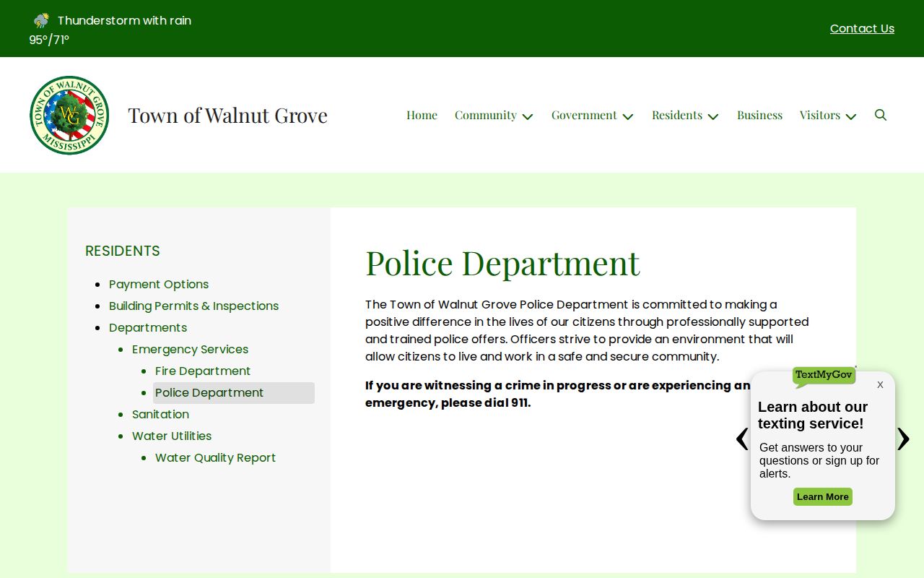
Task: Go to next TextMyGov slide arrow
Action: click(x=903, y=439)
